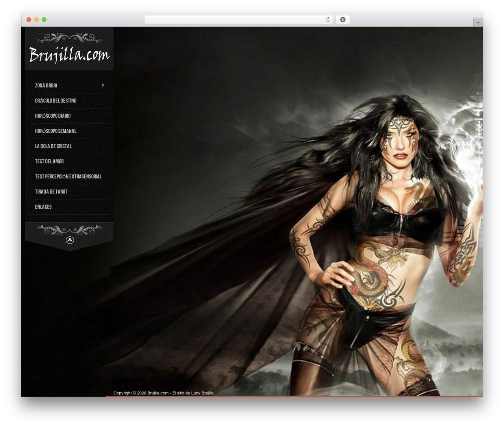Open Oráculo del Destino
The height and width of the screenshot is (427, 504).
point(56,101)
